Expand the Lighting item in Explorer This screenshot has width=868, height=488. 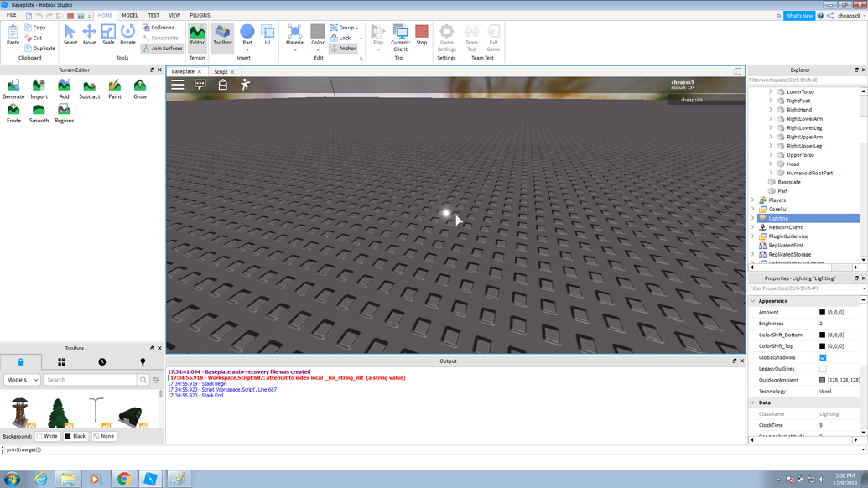click(x=753, y=218)
